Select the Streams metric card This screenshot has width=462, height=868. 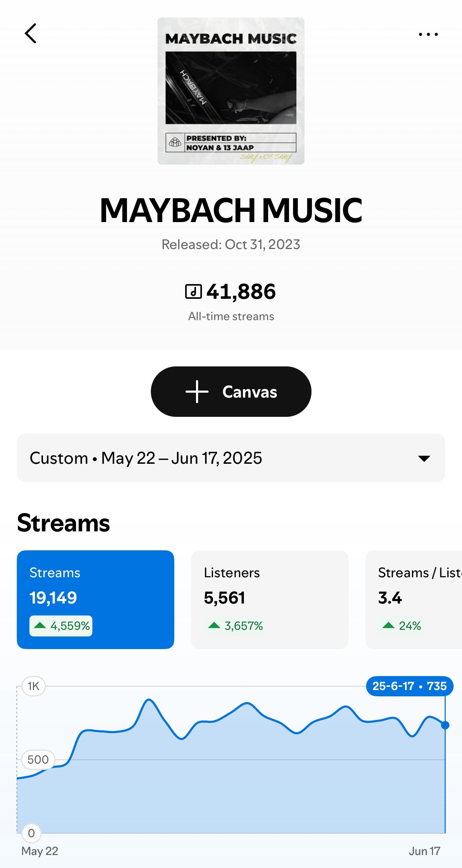[95, 599]
